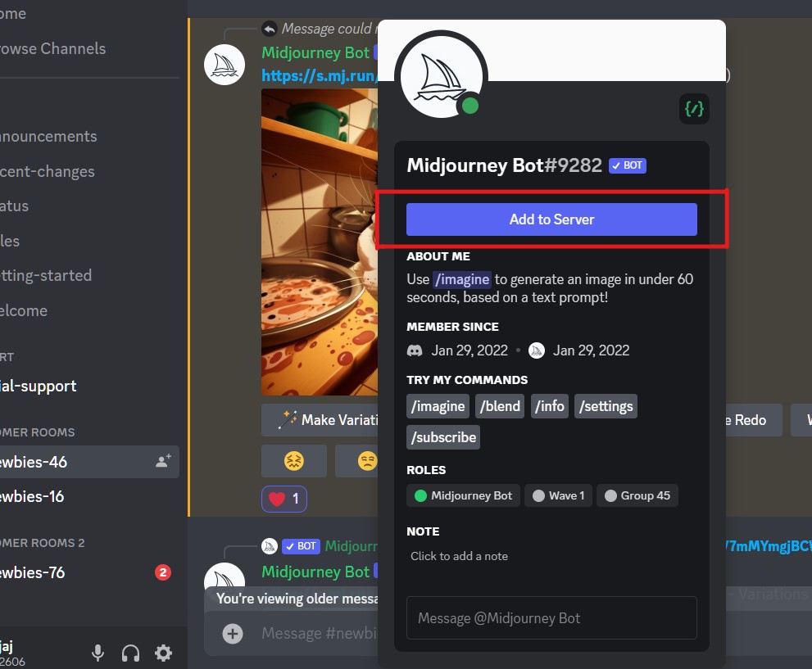
Task: Click Midjourney Bot username in top message
Action: 315,52
